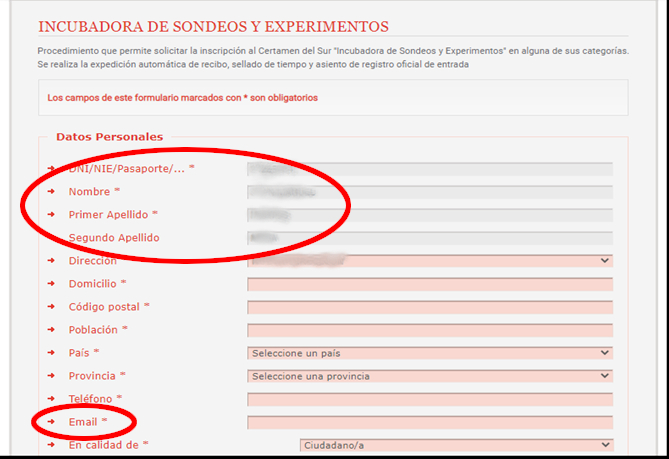Screen dimensions: 669x459
Task: Click the DNI/NIE/Pasaporte input field
Action: pos(429,169)
